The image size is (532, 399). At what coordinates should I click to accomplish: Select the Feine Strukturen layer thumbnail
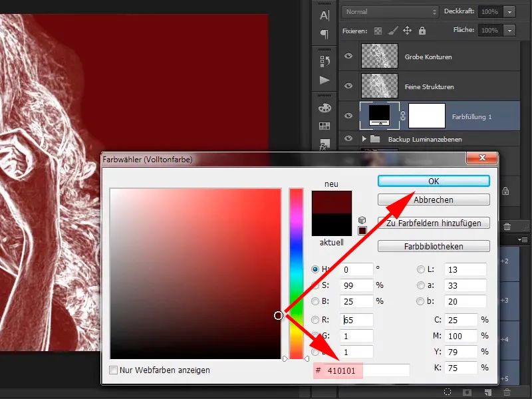(379, 86)
